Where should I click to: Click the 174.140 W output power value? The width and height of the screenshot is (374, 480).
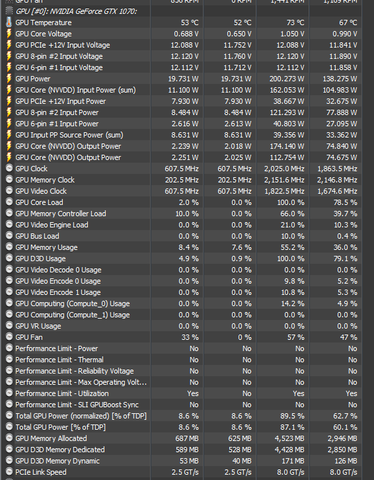[287, 146]
